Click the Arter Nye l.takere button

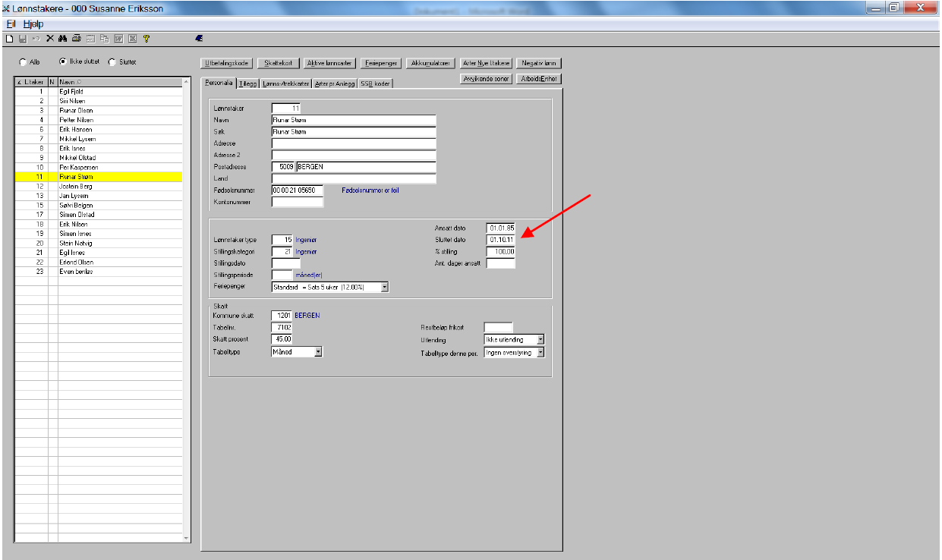point(487,63)
